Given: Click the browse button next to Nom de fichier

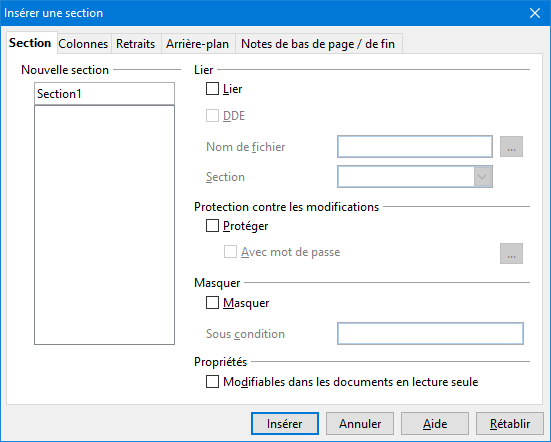Looking at the screenshot, I should point(511,147).
